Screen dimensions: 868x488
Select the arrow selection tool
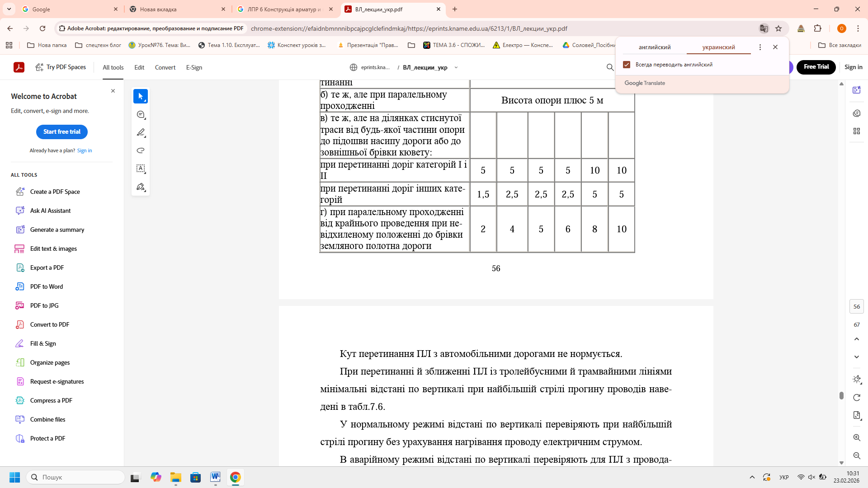(x=141, y=96)
